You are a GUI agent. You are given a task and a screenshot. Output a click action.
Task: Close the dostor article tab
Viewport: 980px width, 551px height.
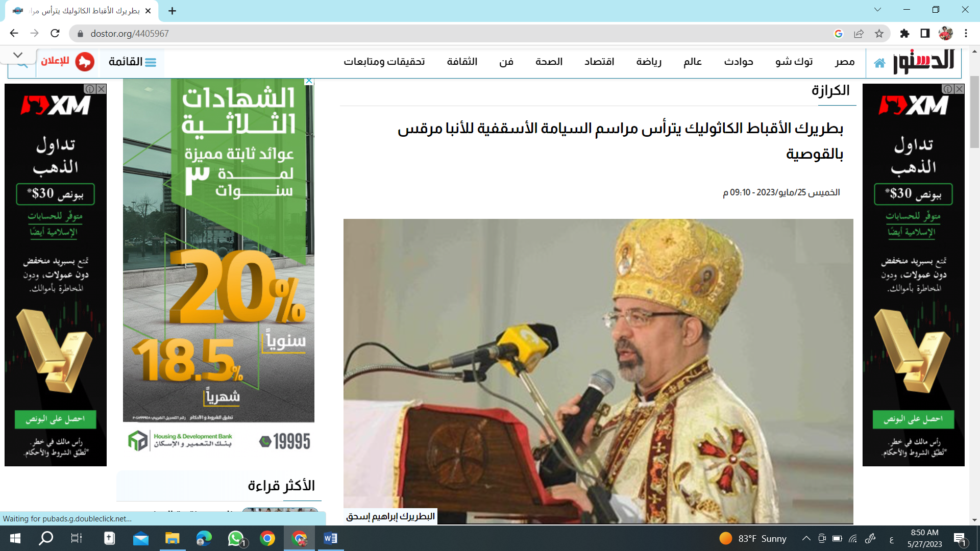coord(148,11)
